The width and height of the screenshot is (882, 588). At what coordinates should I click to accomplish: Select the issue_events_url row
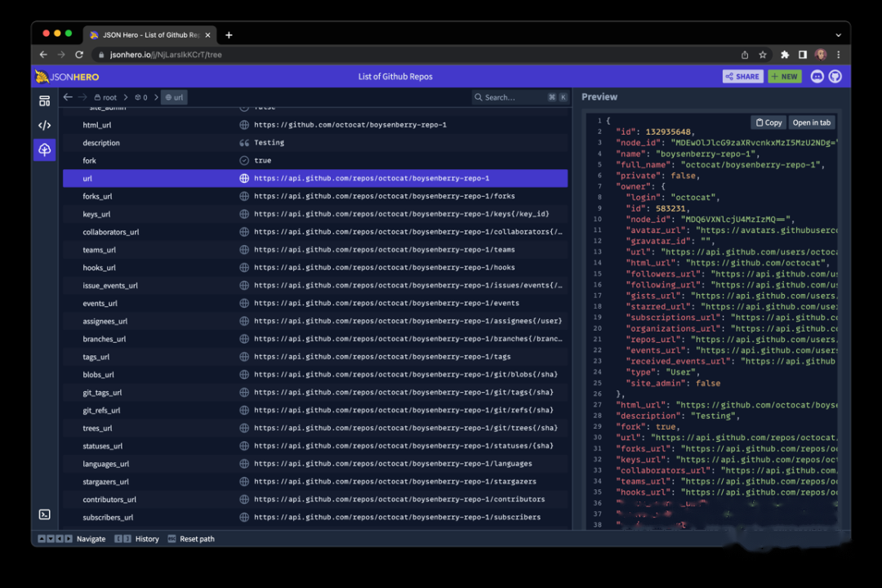(x=315, y=285)
